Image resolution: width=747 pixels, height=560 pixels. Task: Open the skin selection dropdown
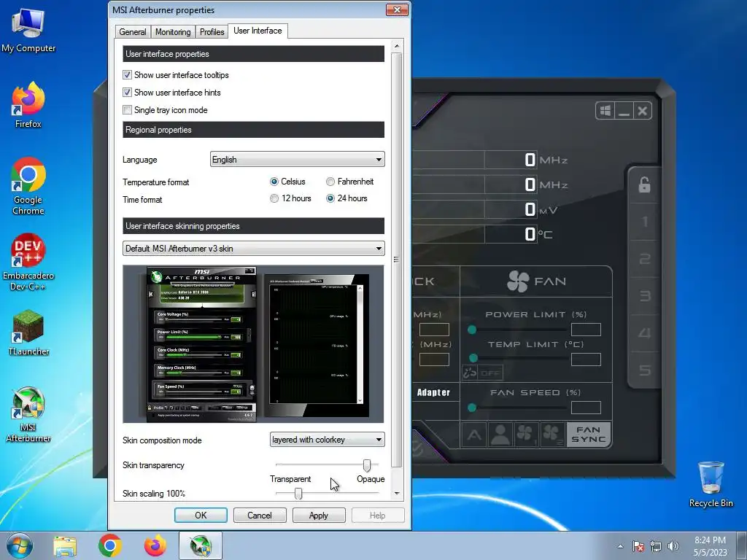(x=253, y=249)
